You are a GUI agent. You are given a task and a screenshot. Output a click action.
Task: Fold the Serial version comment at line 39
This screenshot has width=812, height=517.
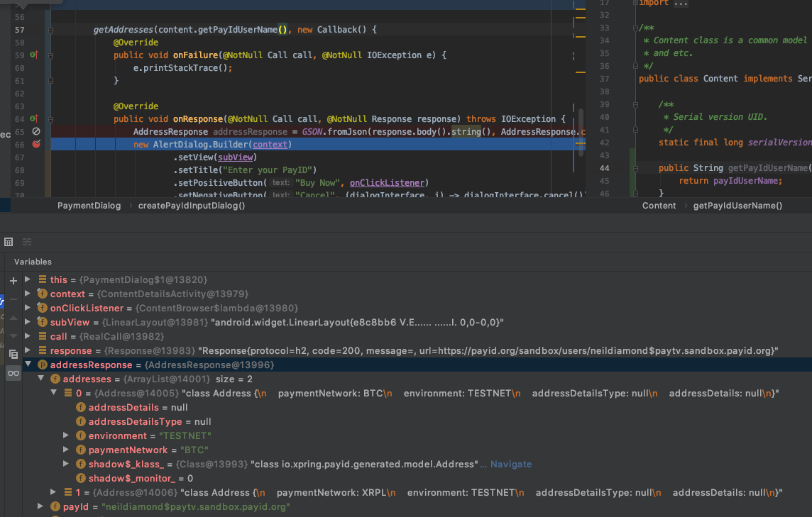point(635,104)
